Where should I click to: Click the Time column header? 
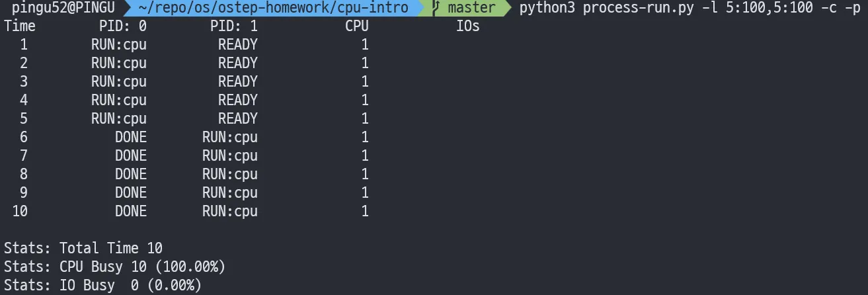(20, 26)
